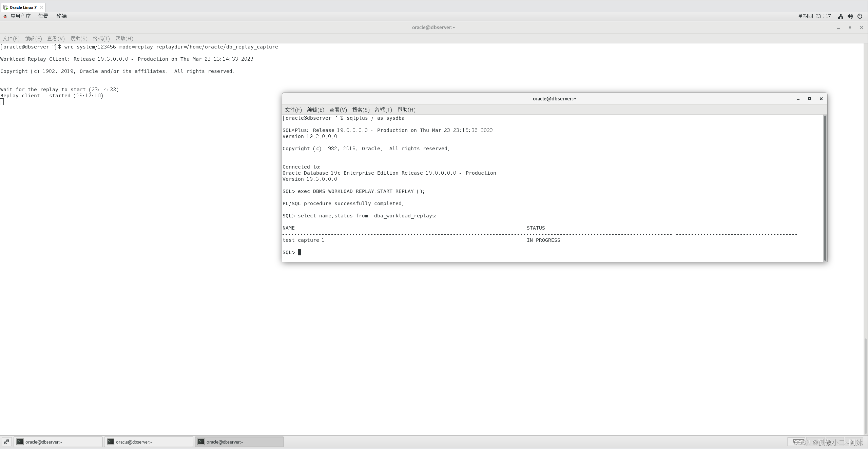The width and height of the screenshot is (868, 449).
Task: Close the Oracle Linux 7 tab
Action: click(41, 7)
